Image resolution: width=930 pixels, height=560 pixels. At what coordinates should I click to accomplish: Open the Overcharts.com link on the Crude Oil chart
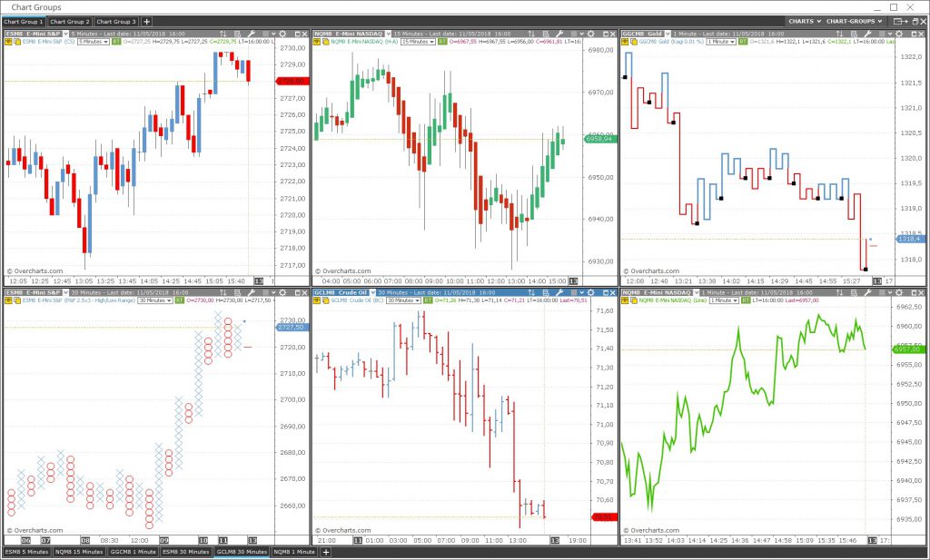click(x=347, y=530)
